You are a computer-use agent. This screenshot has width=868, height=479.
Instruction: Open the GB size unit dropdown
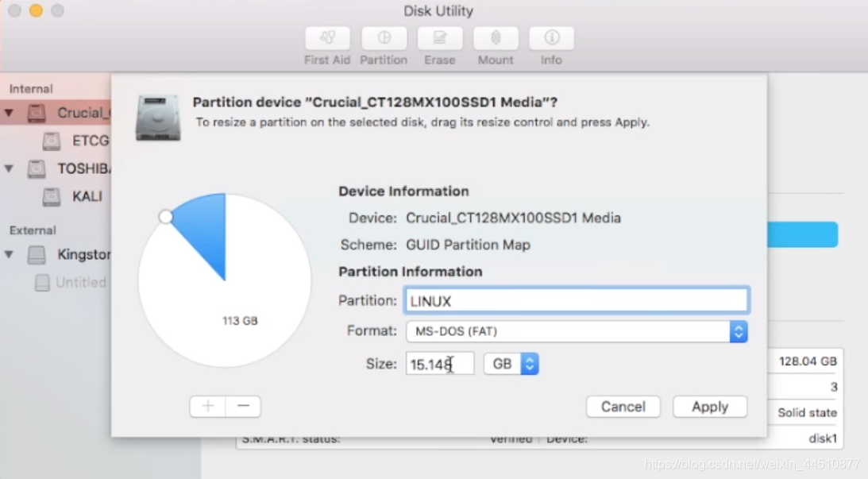[511, 364]
